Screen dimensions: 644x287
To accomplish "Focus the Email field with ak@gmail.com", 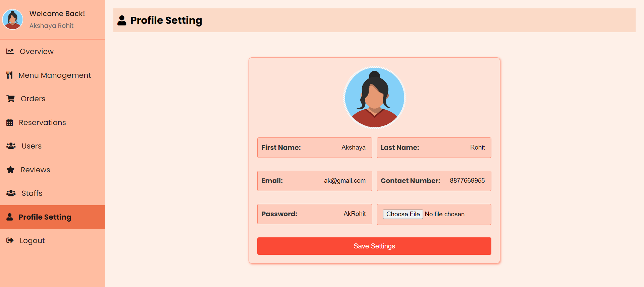I will click(x=315, y=181).
